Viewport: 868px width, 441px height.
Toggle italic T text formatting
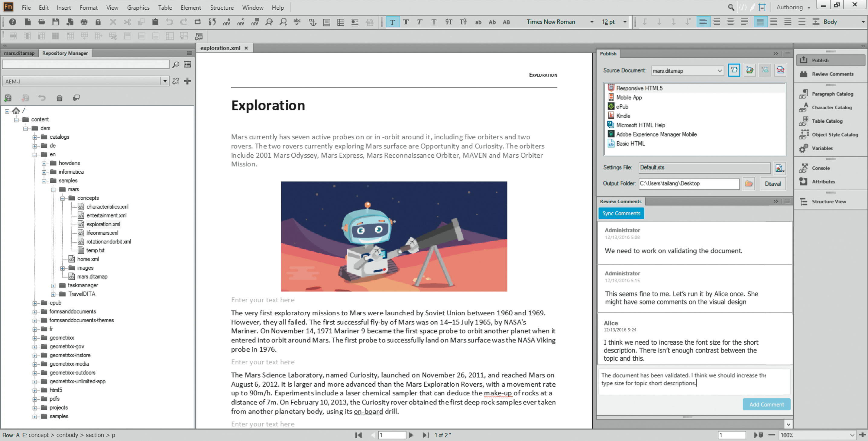[x=419, y=22]
